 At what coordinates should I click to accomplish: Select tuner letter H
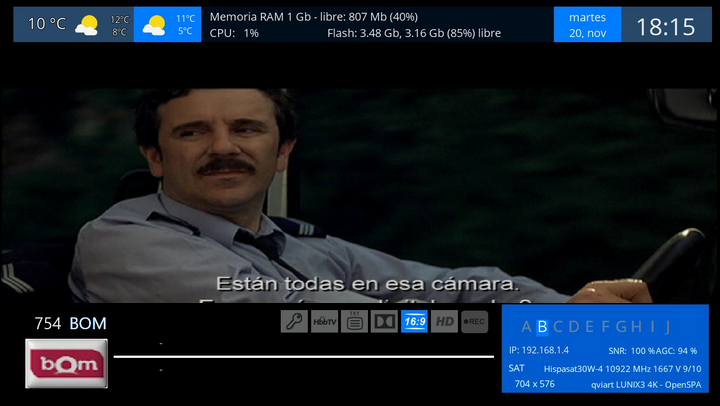pyautogui.click(x=636, y=327)
